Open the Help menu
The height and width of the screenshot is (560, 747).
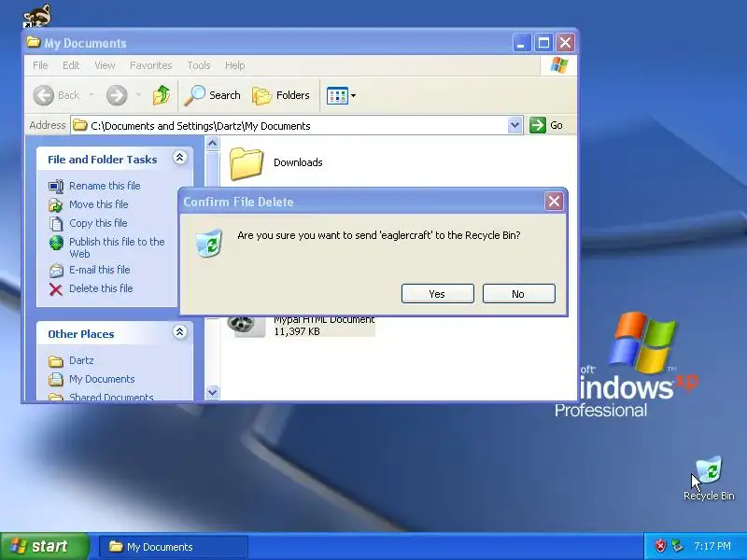[x=235, y=65]
